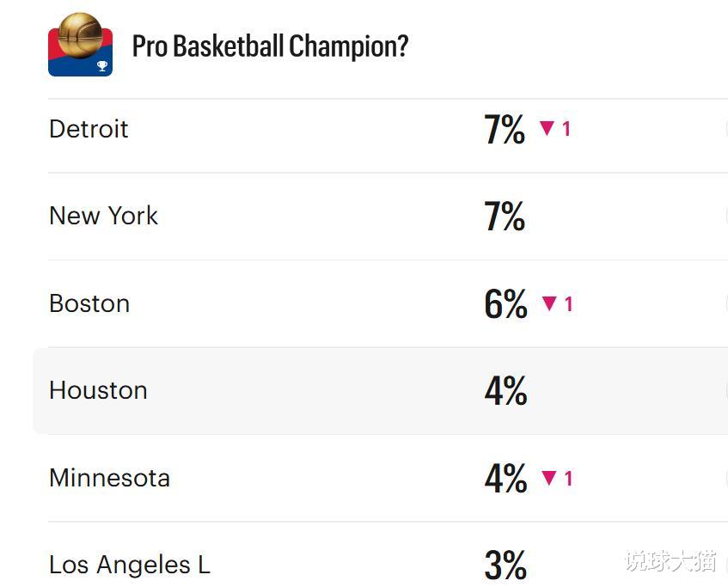Click Minnesota's 4% odds value
This screenshot has height=587, width=728.
pyautogui.click(x=505, y=479)
